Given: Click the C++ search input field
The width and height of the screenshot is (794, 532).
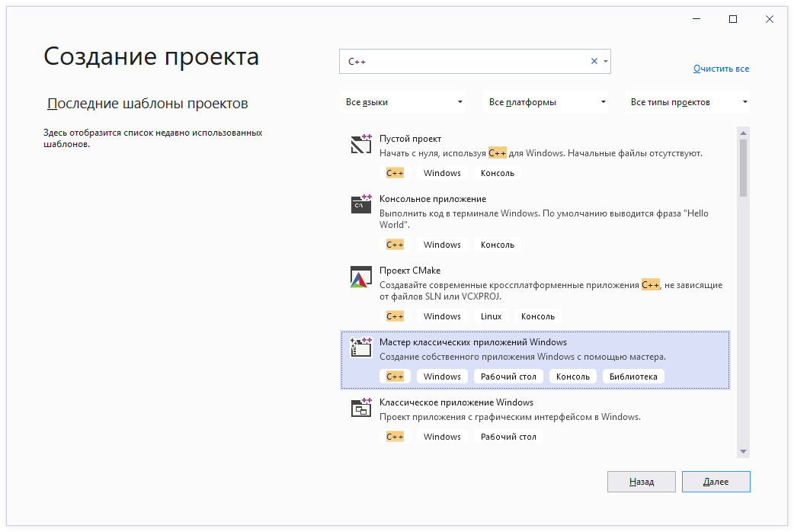Looking at the screenshot, I should pyautogui.click(x=465, y=62).
